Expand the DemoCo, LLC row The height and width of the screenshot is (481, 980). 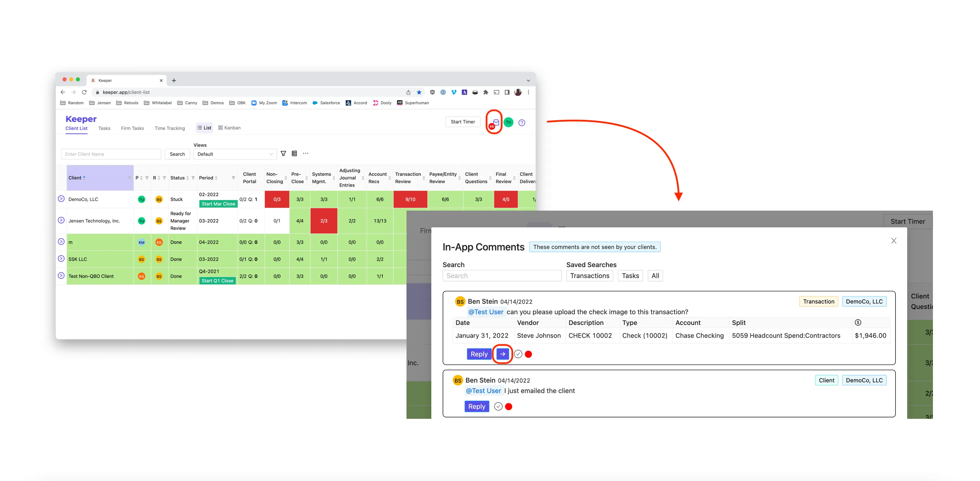(61, 199)
